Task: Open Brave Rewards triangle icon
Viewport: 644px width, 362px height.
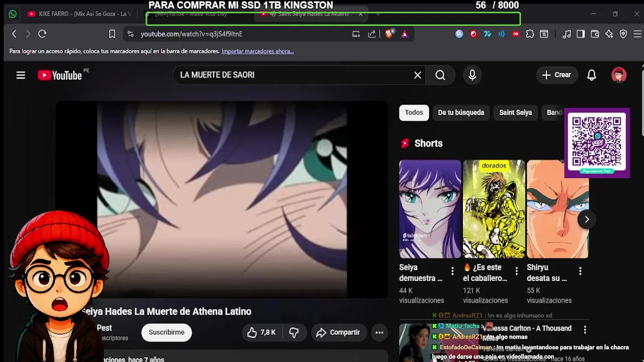Action: point(405,34)
